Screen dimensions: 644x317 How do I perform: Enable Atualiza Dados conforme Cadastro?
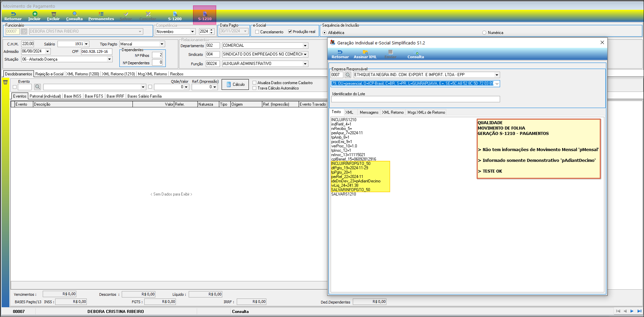[254, 83]
